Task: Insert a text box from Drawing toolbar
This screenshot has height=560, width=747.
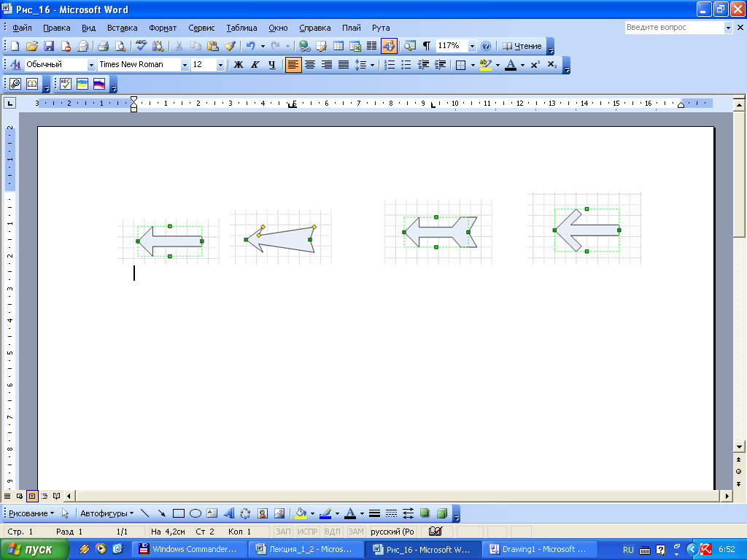Action: 212,513
